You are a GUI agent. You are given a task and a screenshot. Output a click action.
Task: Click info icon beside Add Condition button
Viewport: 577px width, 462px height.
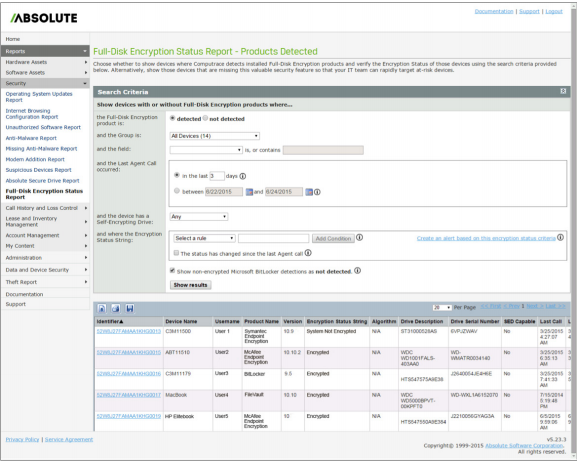(360, 237)
